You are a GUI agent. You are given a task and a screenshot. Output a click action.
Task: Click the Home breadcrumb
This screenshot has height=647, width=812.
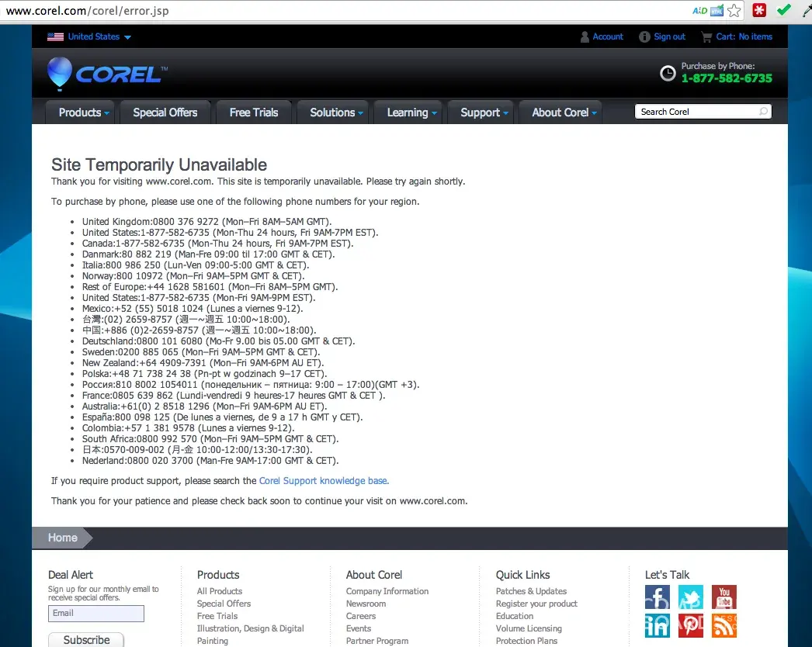pyautogui.click(x=63, y=538)
